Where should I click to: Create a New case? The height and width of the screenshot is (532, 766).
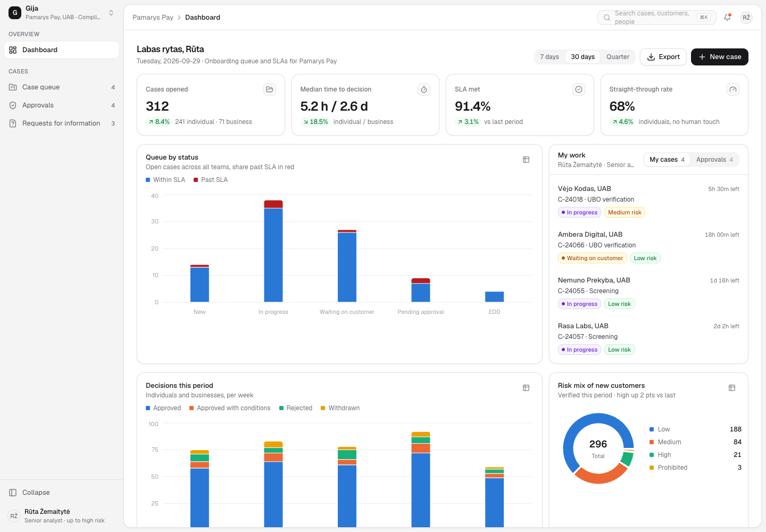pyautogui.click(x=720, y=57)
